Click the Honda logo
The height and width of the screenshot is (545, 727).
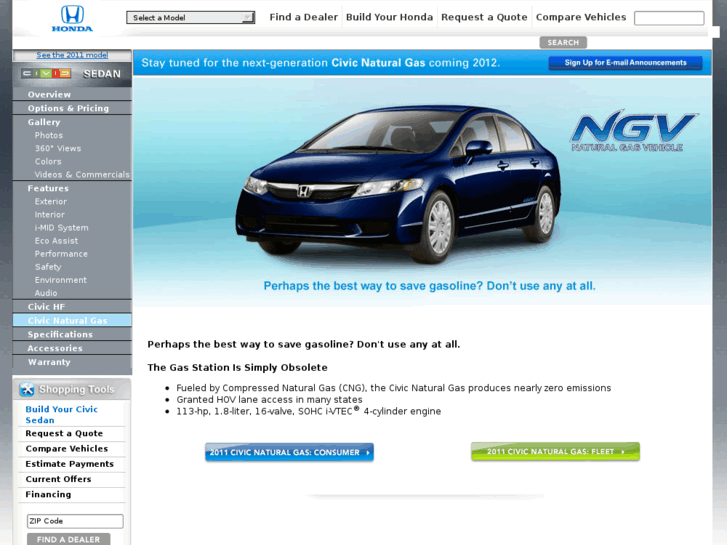[72, 19]
